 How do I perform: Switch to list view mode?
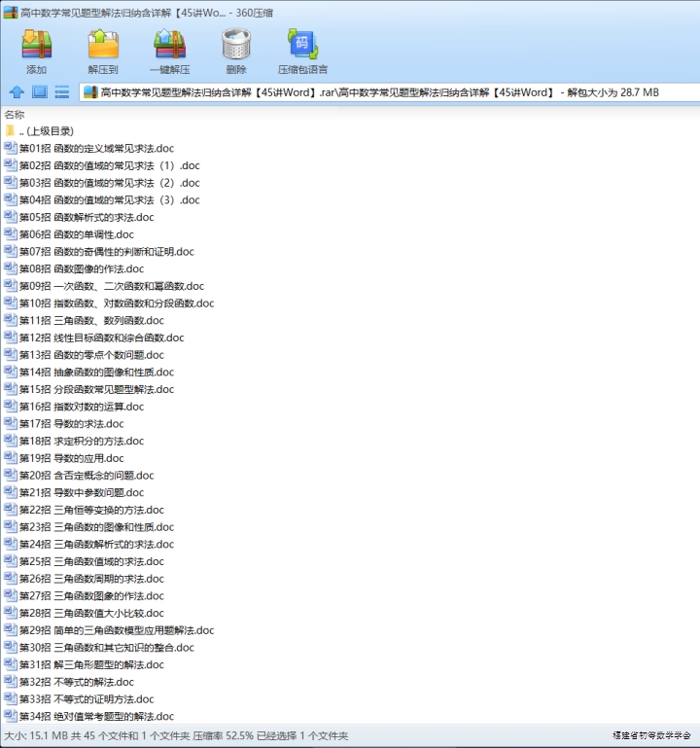(x=62, y=91)
